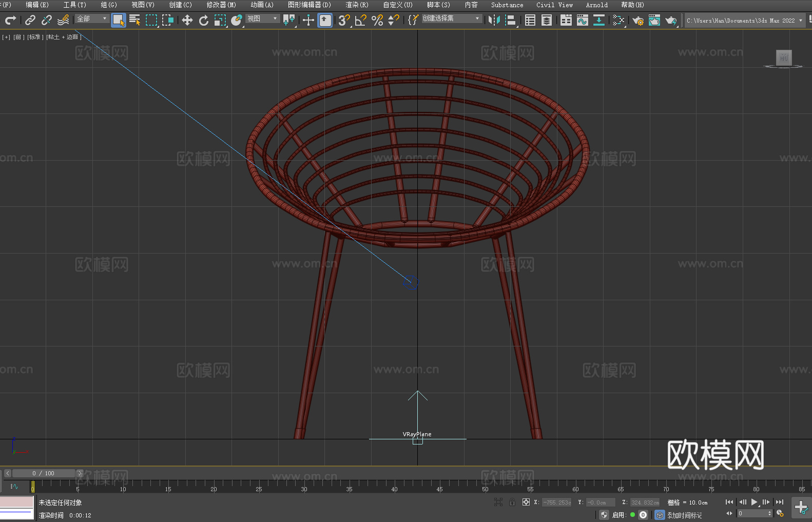
Task: Click Use Pivot Point Center icon
Action: (x=289, y=20)
